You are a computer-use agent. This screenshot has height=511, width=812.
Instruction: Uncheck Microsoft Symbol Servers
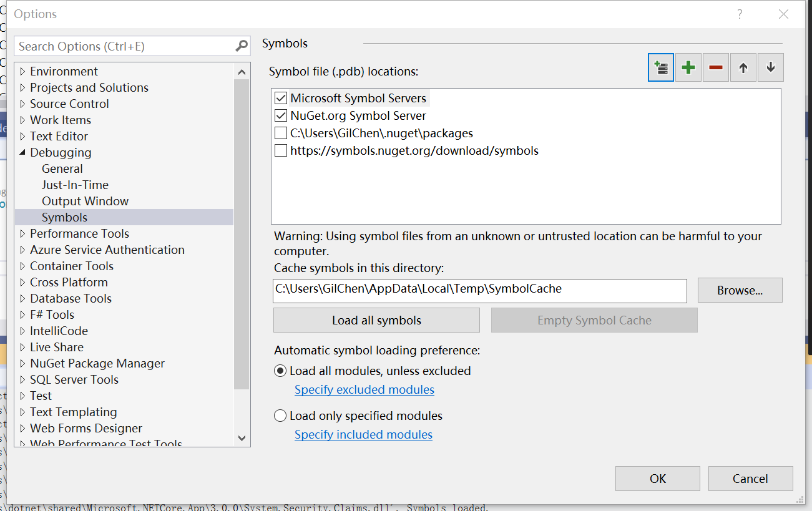coord(280,97)
